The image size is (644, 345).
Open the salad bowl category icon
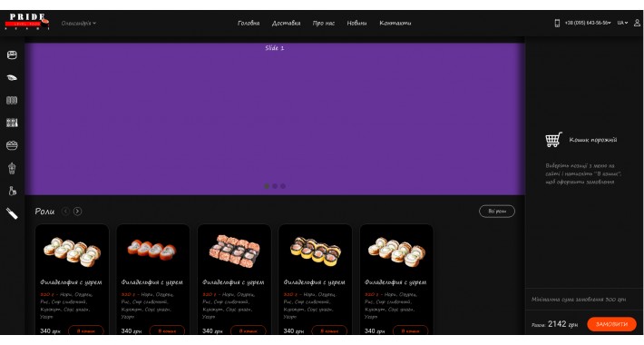tap(12, 145)
